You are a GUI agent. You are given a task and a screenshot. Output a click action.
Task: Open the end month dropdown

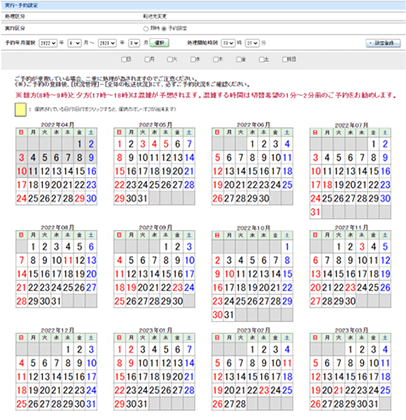tap(134, 43)
